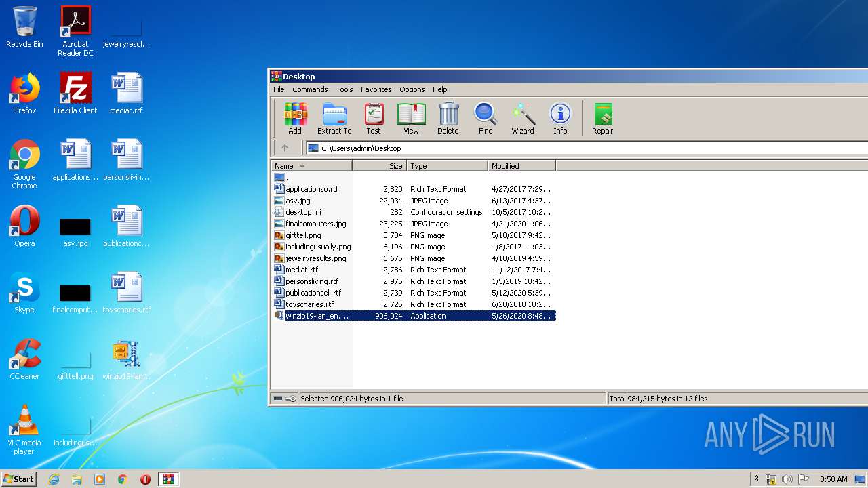Sort file list by Modified column
This screenshot has width=868, height=488.
click(x=521, y=165)
